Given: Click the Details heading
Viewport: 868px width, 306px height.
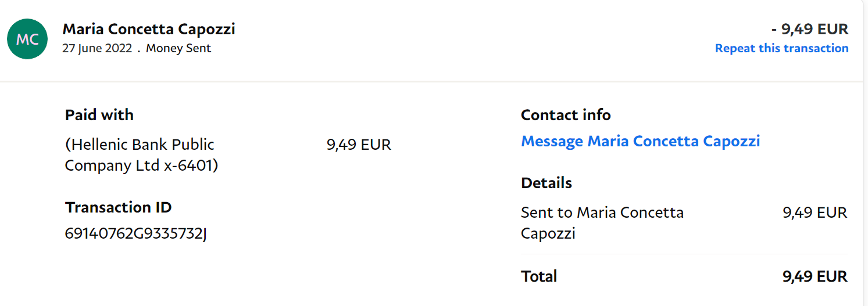Looking at the screenshot, I should coord(546,183).
